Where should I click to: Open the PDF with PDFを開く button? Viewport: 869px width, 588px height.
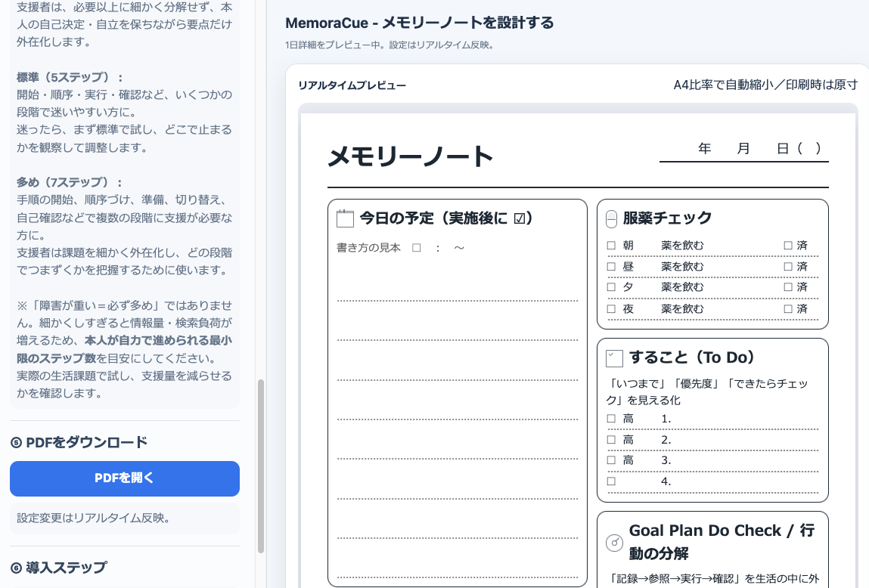[125, 478]
